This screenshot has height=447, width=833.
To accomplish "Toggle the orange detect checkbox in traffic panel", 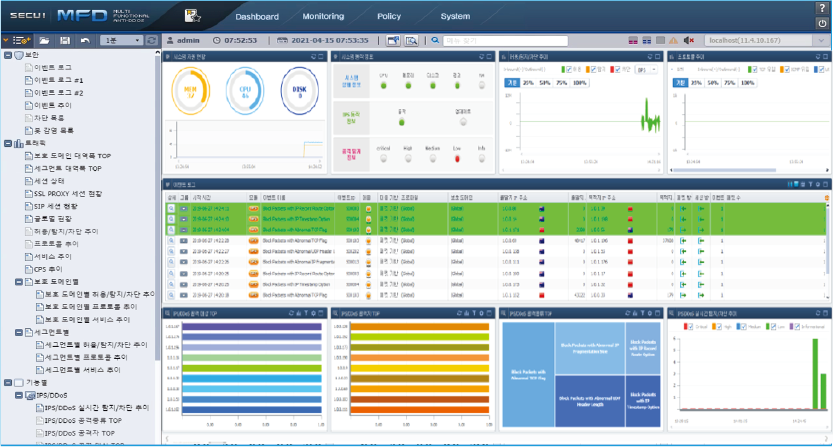I will pyautogui.click(x=593, y=70).
